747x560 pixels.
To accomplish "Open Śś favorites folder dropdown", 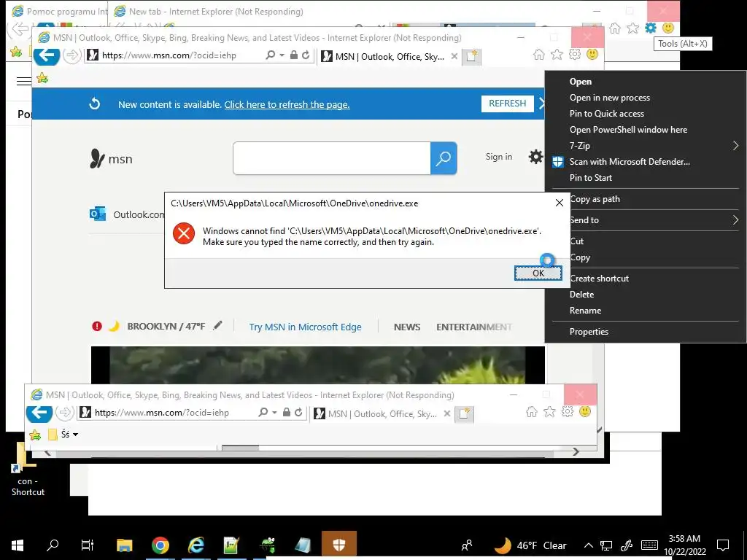I will coord(63,435).
